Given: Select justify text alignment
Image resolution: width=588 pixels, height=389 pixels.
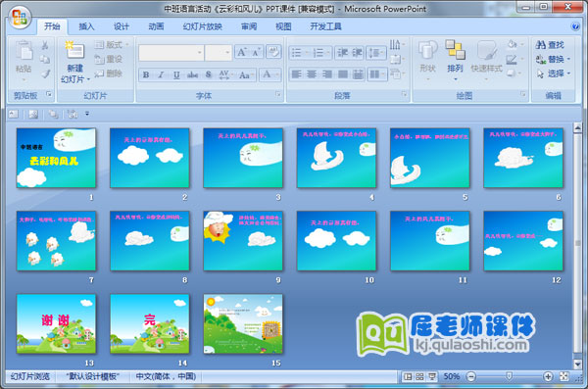Looking at the screenshot, I should [342, 74].
